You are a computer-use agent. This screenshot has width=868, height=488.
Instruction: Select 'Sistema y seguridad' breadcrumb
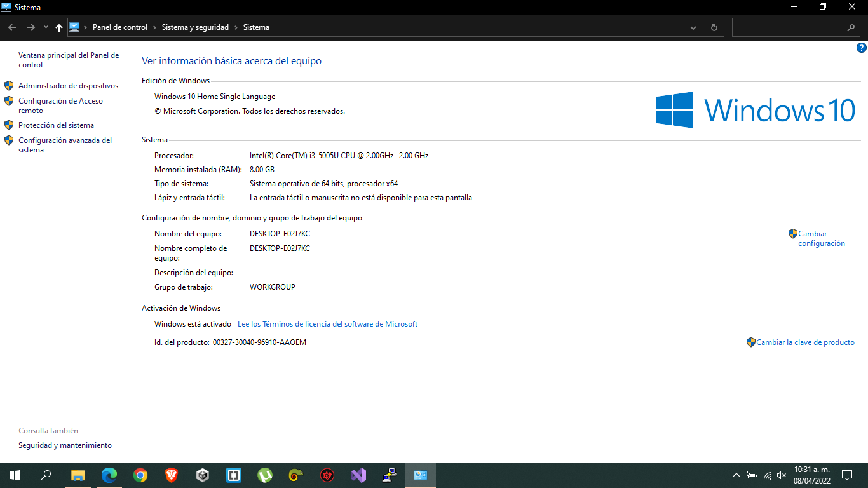pyautogui.click(x=195, y=27)
